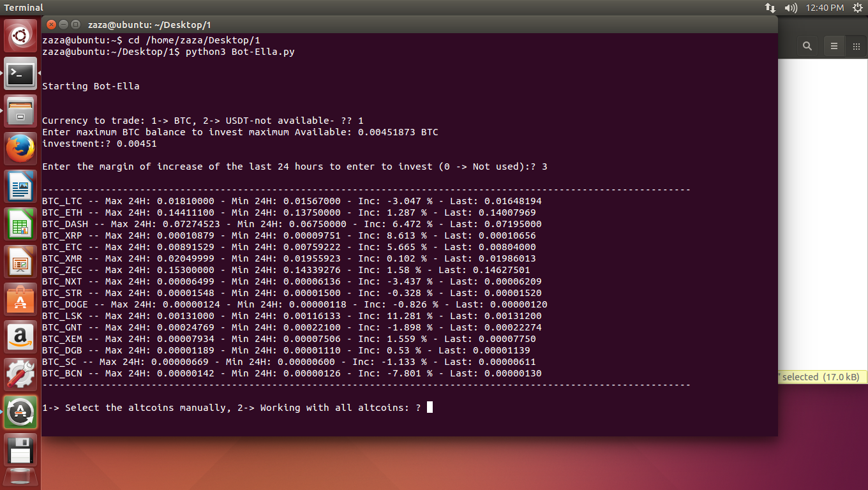Viewport: 868px width, 490px height.
Task: Switch Files to list view
Action: [834, 46]
